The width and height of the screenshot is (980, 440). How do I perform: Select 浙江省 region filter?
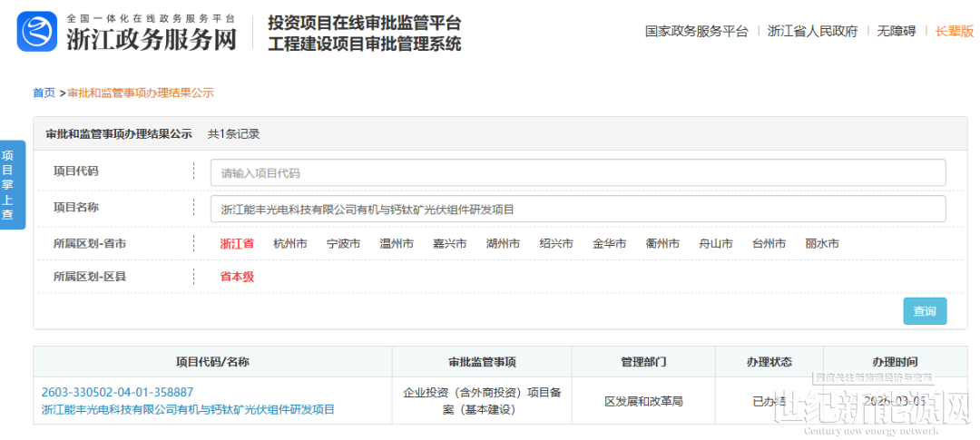[237, 243]
